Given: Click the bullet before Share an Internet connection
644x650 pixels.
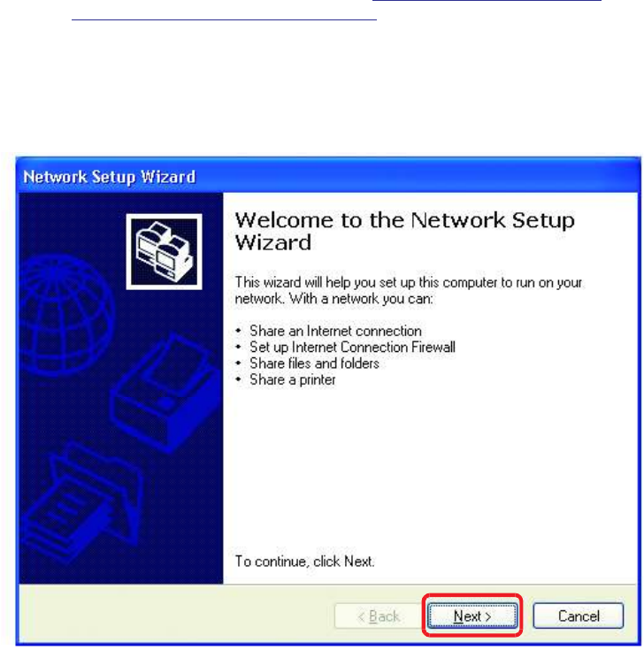Looking at the screenshot, I should tap(239, 331).
